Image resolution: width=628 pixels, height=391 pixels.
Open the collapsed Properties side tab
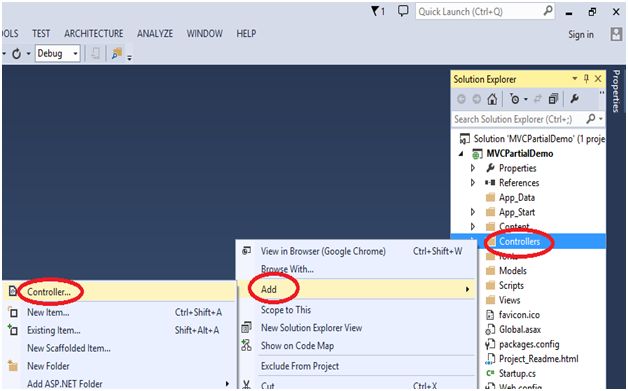pyautogui.click(x=616, y=91)
